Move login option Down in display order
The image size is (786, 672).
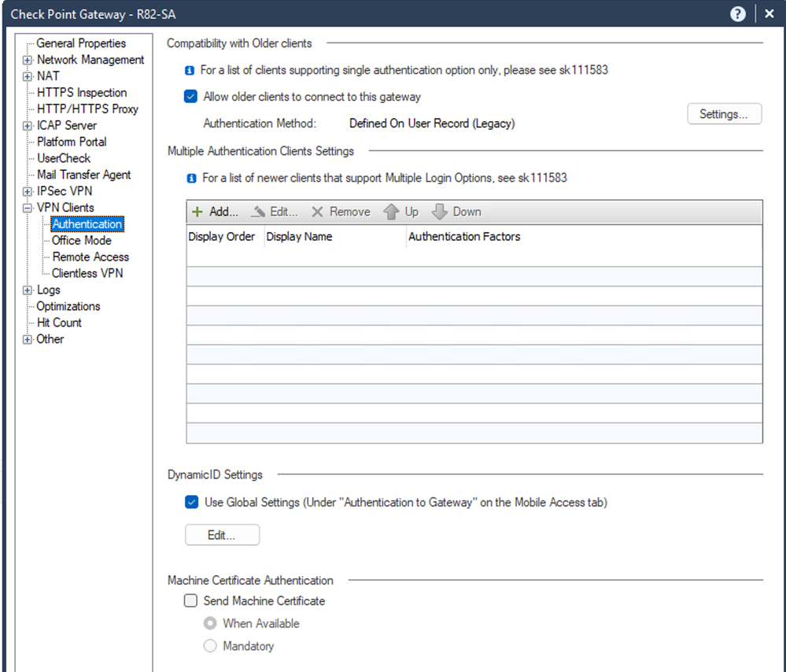click(x=456, y=212)
